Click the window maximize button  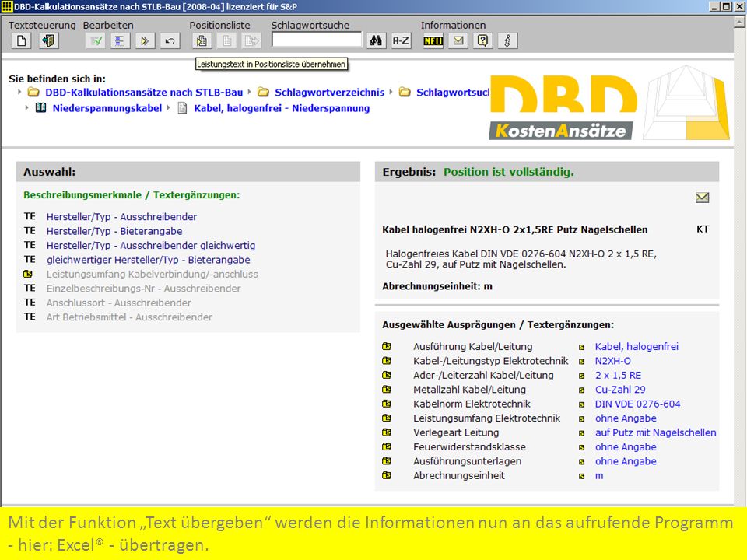[726, 7]
